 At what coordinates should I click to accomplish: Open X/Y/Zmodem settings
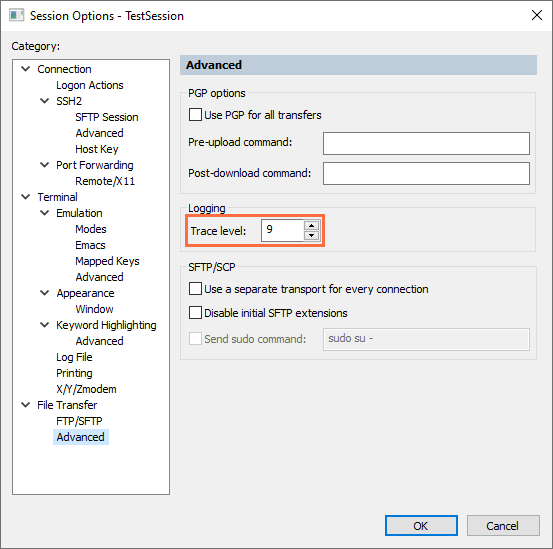tap(86, 389)
